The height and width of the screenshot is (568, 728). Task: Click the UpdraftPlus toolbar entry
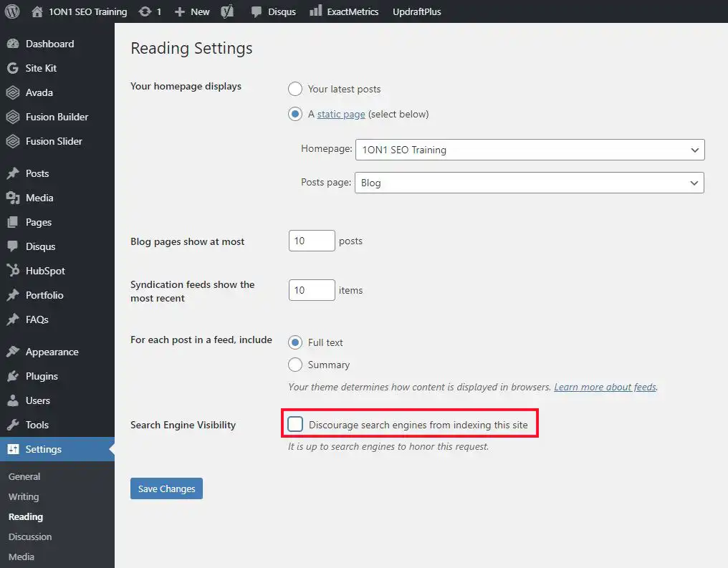pos(416,11)
